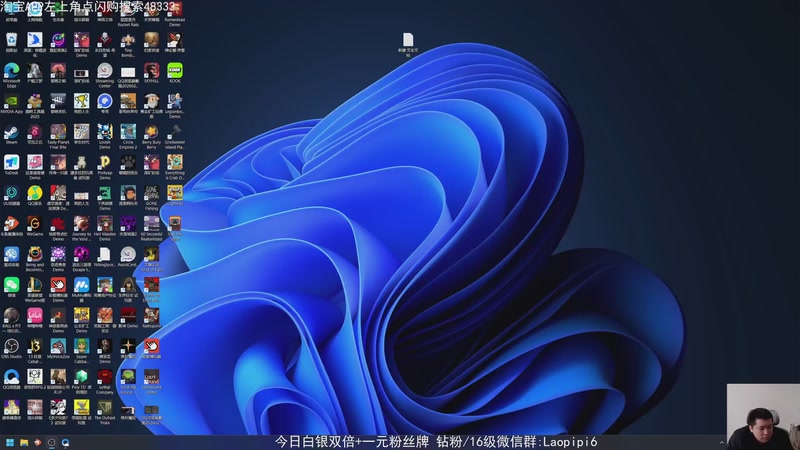Select the QQ Music yellow icon
800x450 pixels.
[x=35, y=193]
